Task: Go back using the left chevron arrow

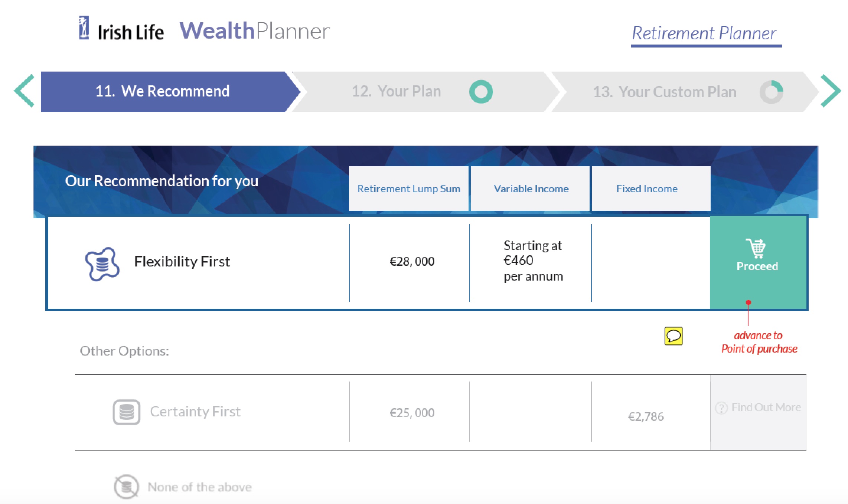Action: (x=25, y=91)
